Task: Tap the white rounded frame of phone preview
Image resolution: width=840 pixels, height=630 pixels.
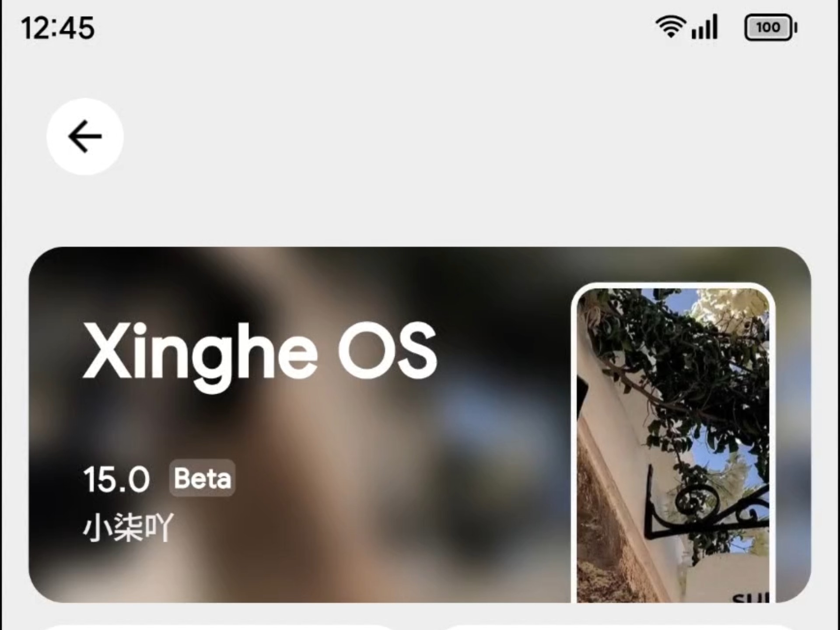Action: pyautogui.click(x=673, y=286)
